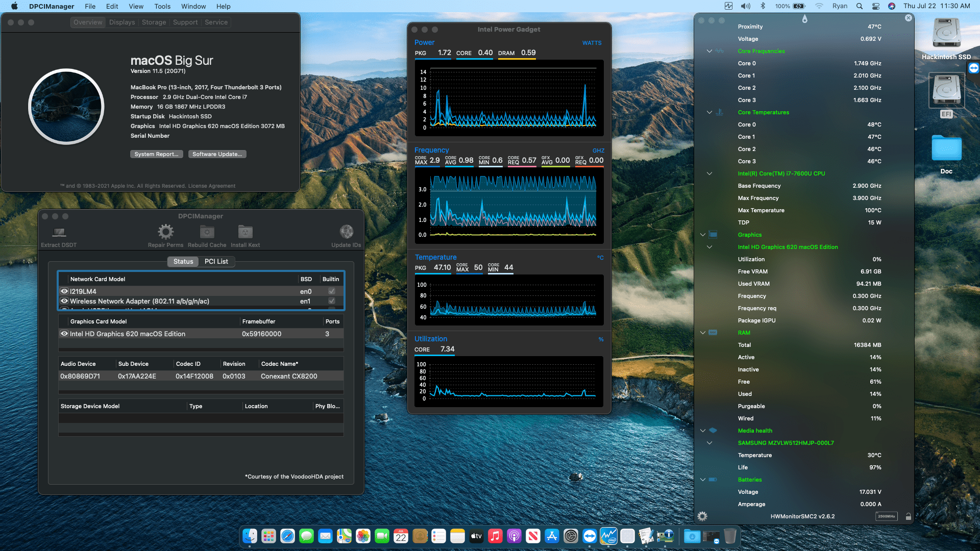The image size is (980, 551).
Task: Open Podcasts in the Dock
Action: 514,536
